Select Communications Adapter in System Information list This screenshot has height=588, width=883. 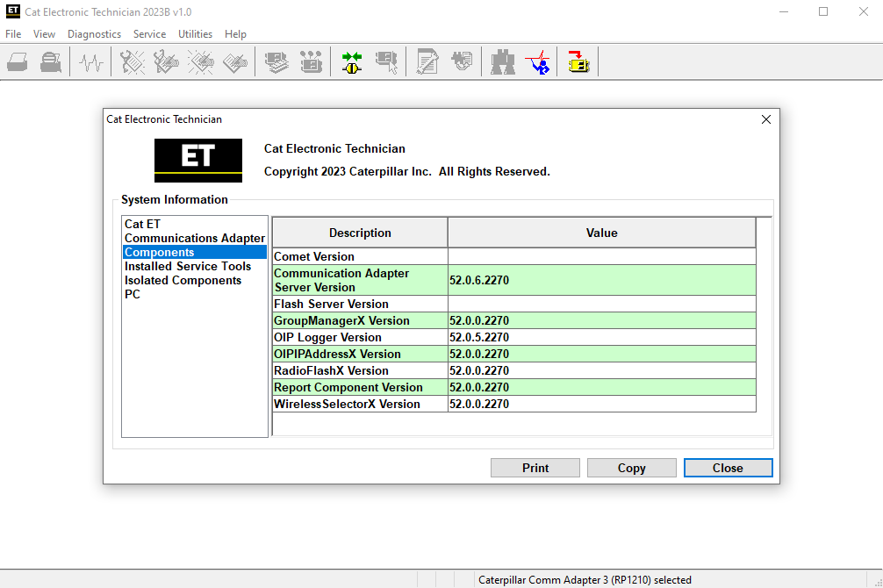(194, 238)
